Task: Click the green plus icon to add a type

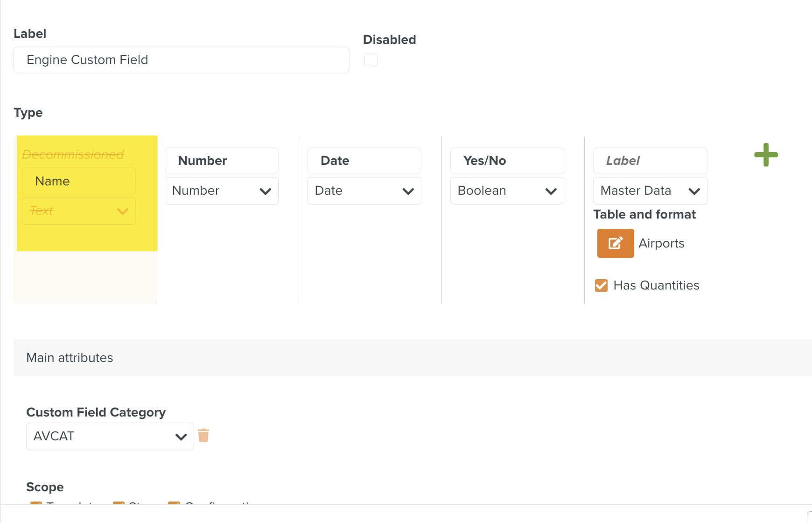Action: tap(766, 155)
